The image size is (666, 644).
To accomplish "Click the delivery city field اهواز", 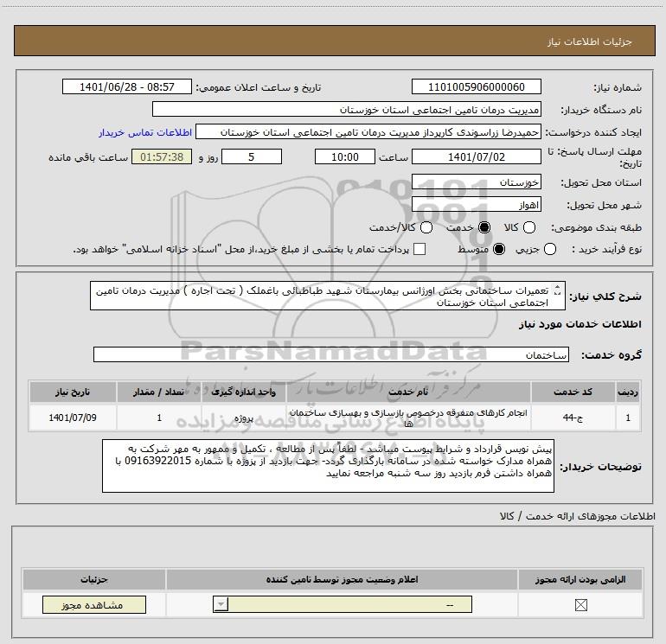I will 476,205.
